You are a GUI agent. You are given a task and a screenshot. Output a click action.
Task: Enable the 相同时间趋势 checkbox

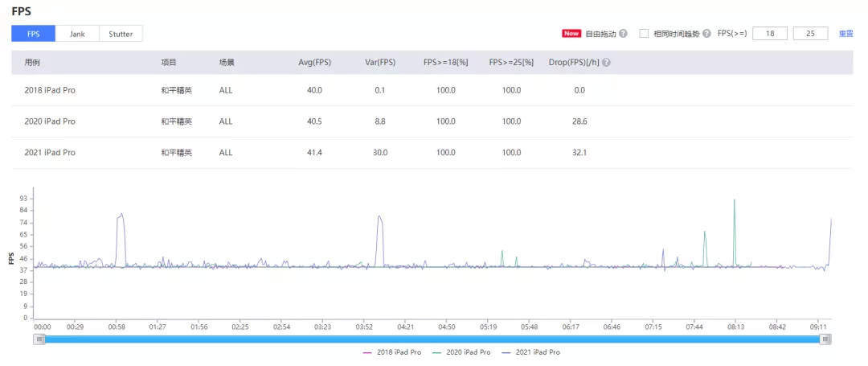click(644, 34)
